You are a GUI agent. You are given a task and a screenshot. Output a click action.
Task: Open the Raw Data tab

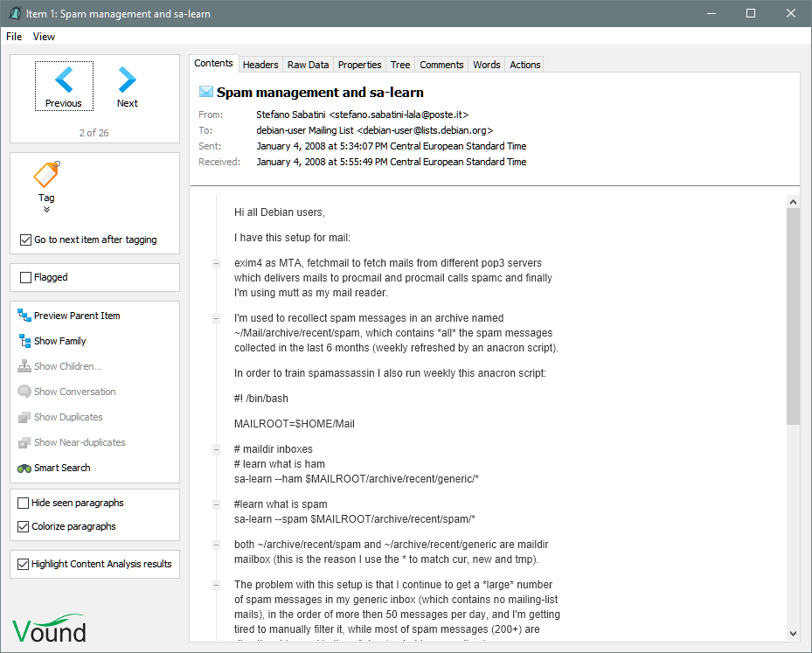[309, 65]
